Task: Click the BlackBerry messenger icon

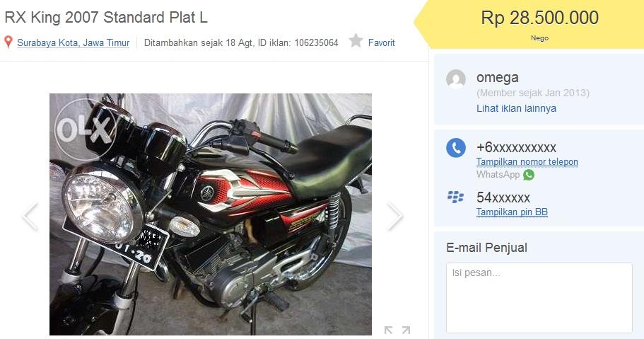Action: tap(455, 197)
